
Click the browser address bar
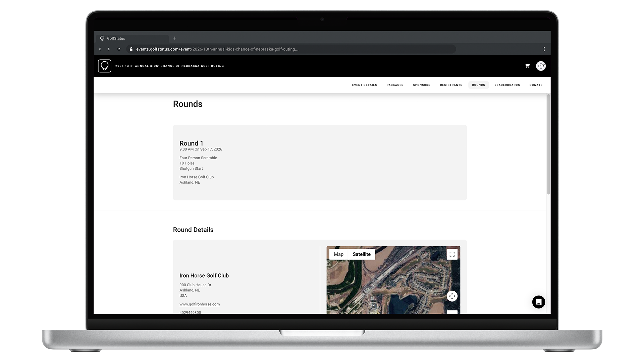point(291,49)
